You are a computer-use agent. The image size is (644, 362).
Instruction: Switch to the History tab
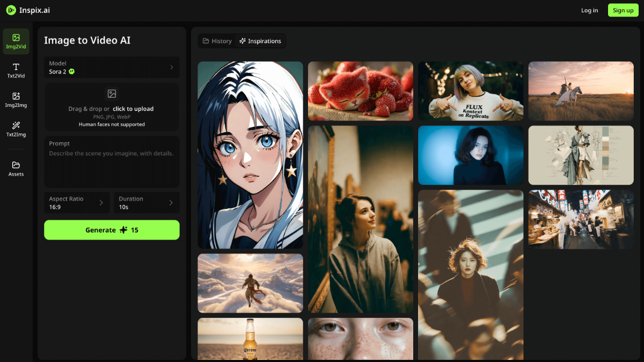[x=217, y=41]
